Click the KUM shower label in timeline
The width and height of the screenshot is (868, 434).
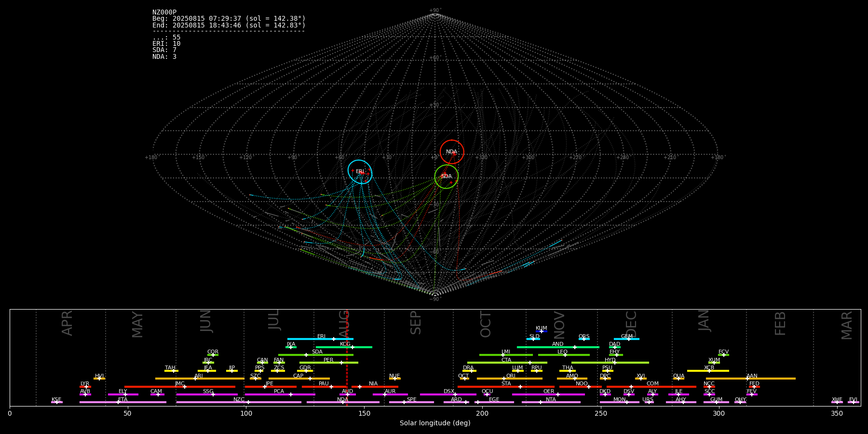click(x=542, y=328)
